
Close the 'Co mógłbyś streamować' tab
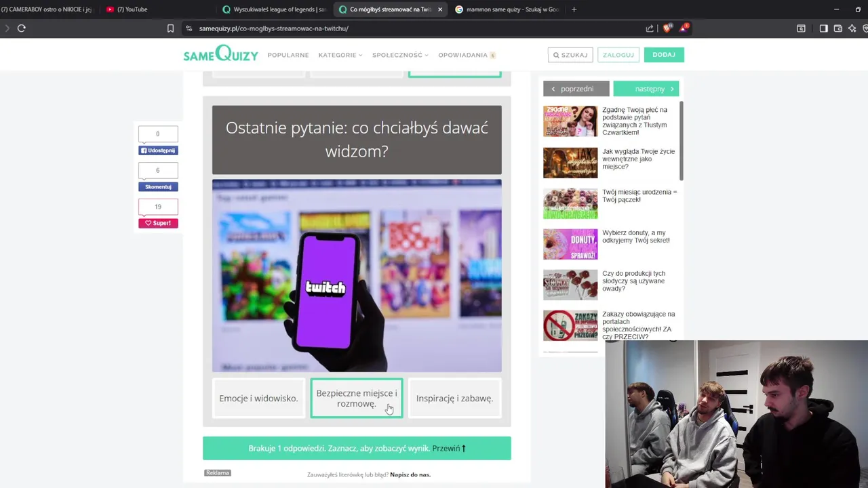440,9
